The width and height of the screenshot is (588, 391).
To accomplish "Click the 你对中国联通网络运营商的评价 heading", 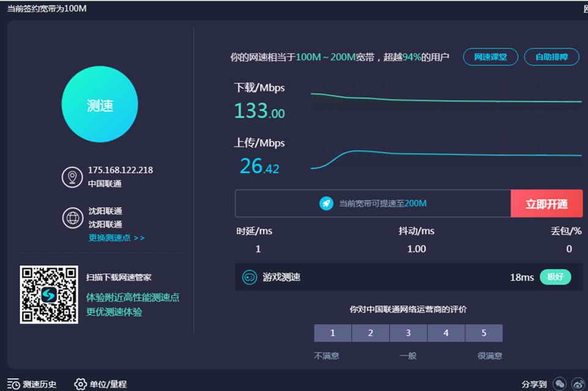I will 408,309.
